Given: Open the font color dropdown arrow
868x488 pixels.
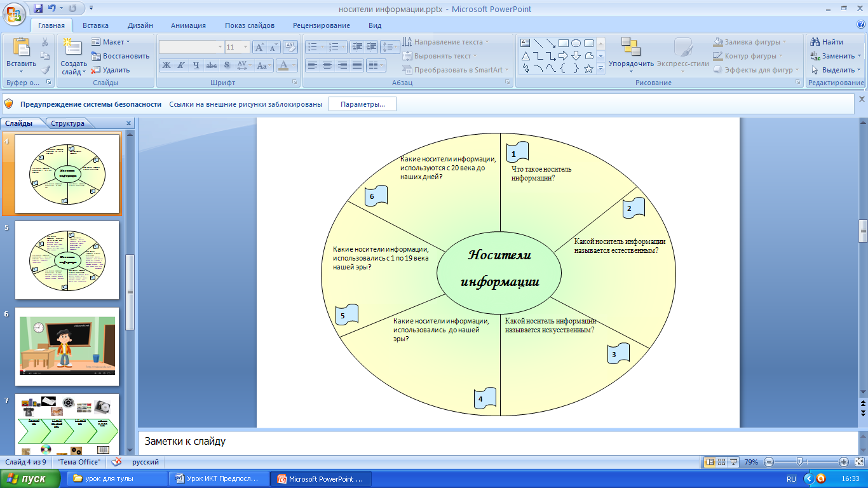Looking at the screenshot, I should tap(294, 65).
